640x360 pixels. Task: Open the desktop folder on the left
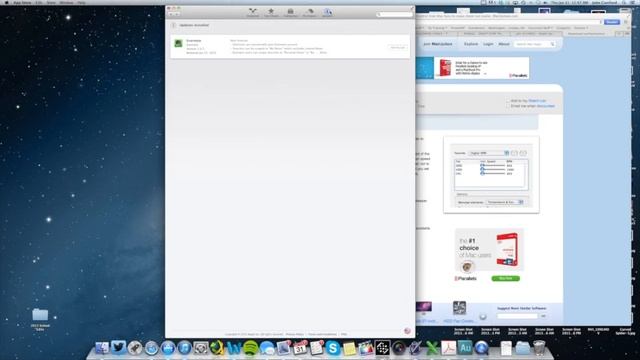(x=40, y=315)
